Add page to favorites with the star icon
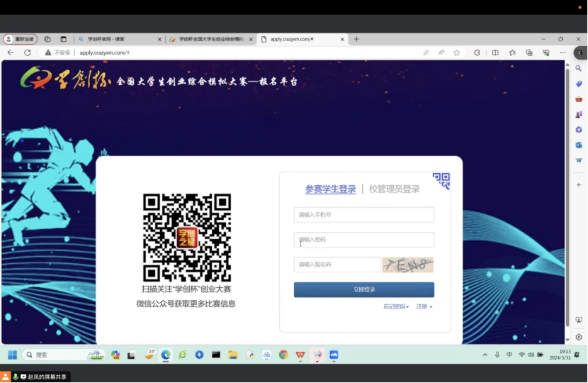Viewport: 588px width, 383px height. pyautogui.click(x=456, y=52)
